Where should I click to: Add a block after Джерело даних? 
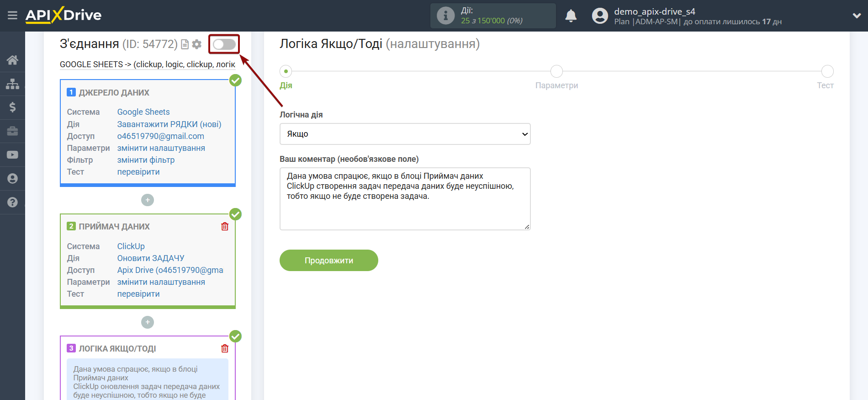148,200
